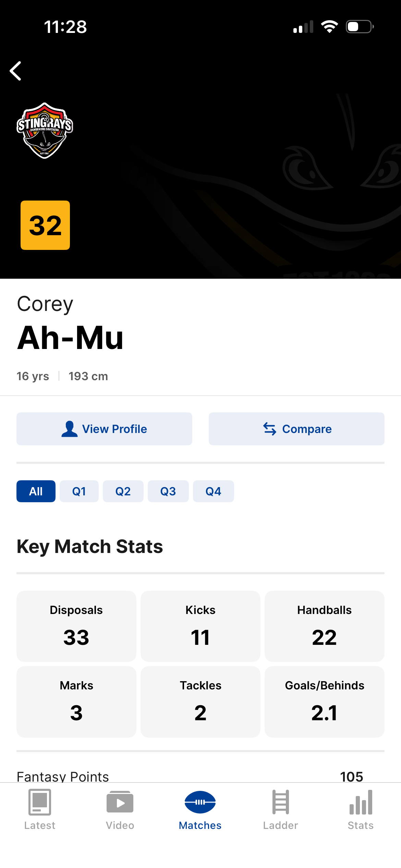This screenshot has height=868, width=401.
Task: Filter stats to Q1
Action: [x=79, y=491]
